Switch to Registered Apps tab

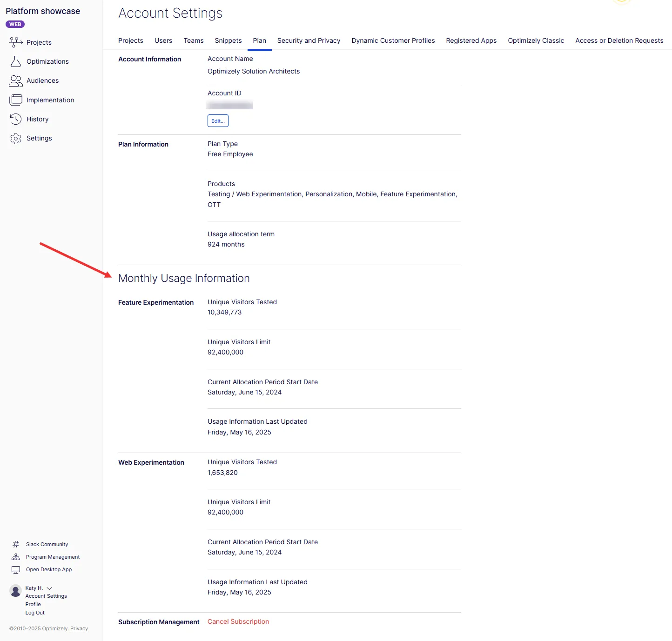click(471, 40)
